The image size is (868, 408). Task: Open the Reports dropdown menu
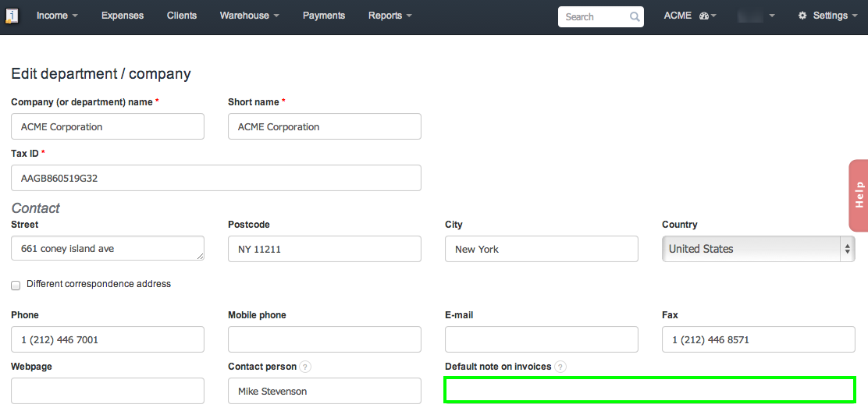coord(390,16)
